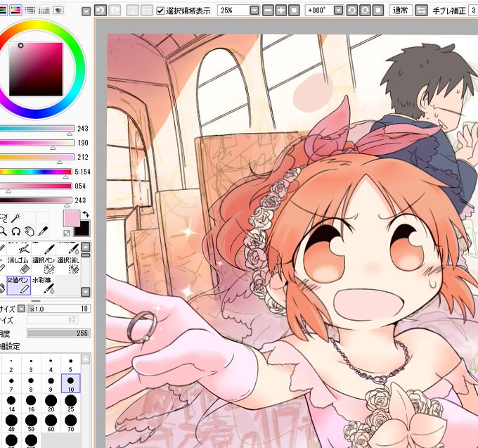Toggle the swatches panel icon
Screen dimensions: 478x448
click(x=44, y=10)
